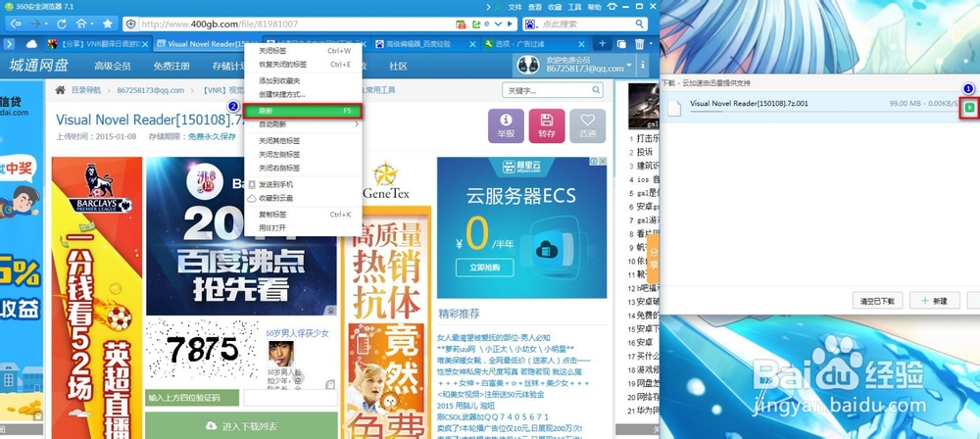
Task: Select 关闭标签 in context menu
Action: (x=303, y=51)
